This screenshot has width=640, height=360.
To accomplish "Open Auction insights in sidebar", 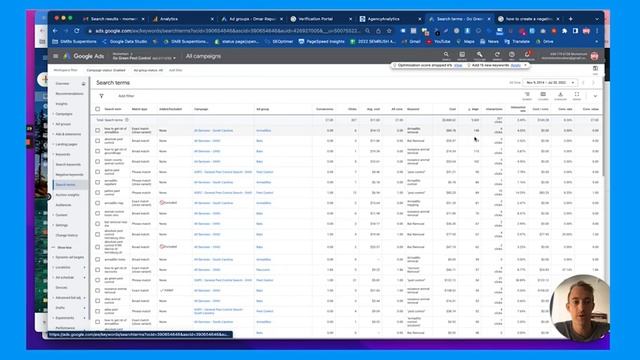I will (67, 195).
